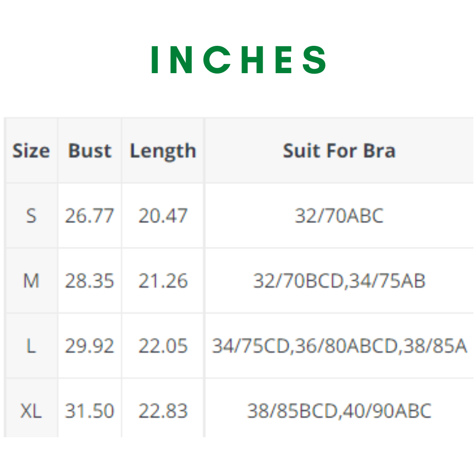Click bust value 31.50
Viewport: 476px width, 476px height.
[89, 411]
